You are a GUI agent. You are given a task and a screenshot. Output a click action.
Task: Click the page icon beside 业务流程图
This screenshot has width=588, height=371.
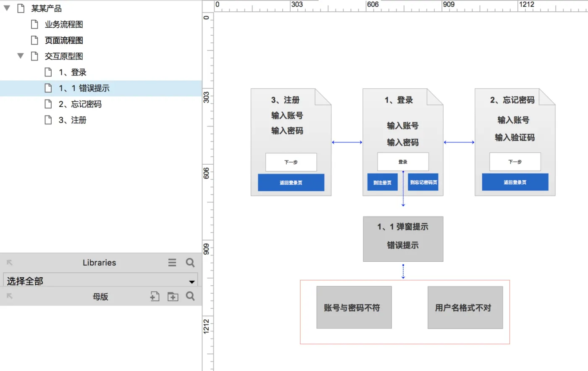tap(35, 24)
